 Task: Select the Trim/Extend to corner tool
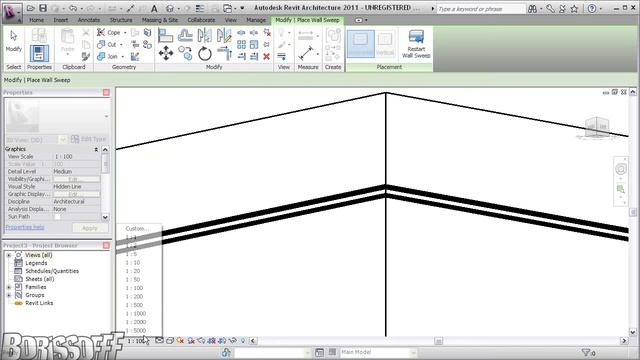point(224,53)
